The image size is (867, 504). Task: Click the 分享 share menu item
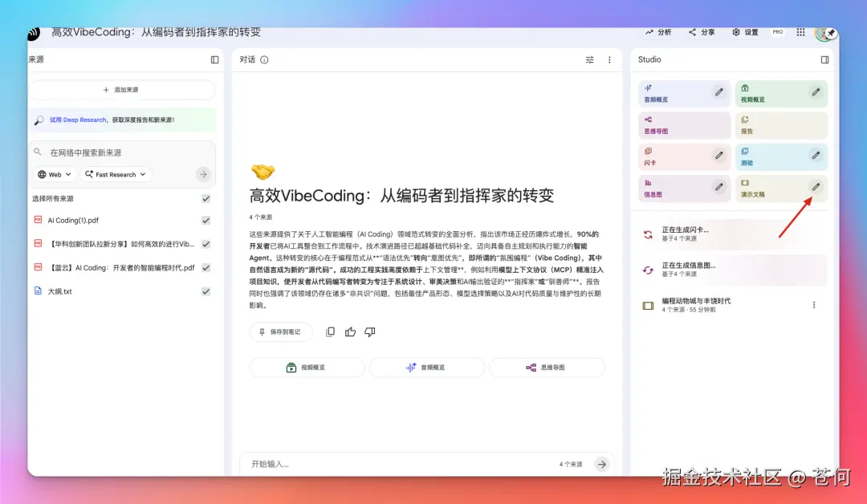[701, 32]
